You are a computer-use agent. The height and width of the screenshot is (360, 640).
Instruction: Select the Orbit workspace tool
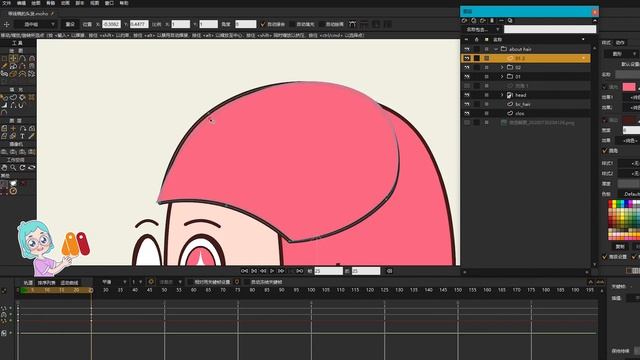click(31, 168)
